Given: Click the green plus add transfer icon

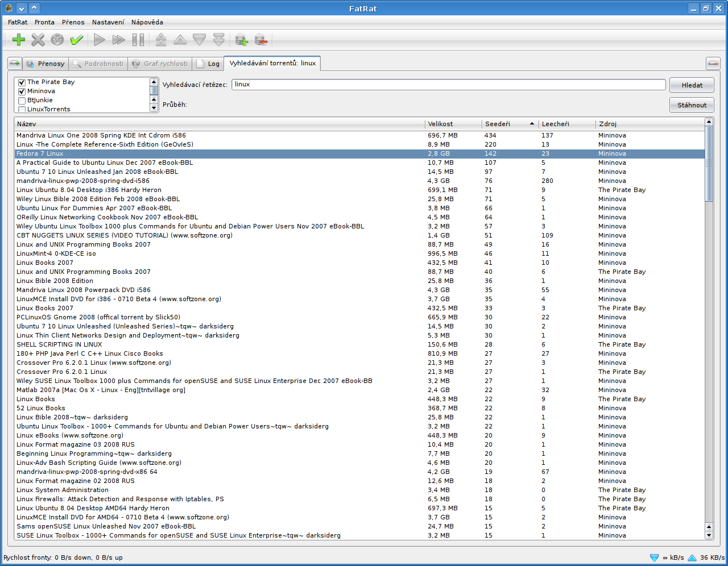Looking at the screenshot, I should [19, 39].
